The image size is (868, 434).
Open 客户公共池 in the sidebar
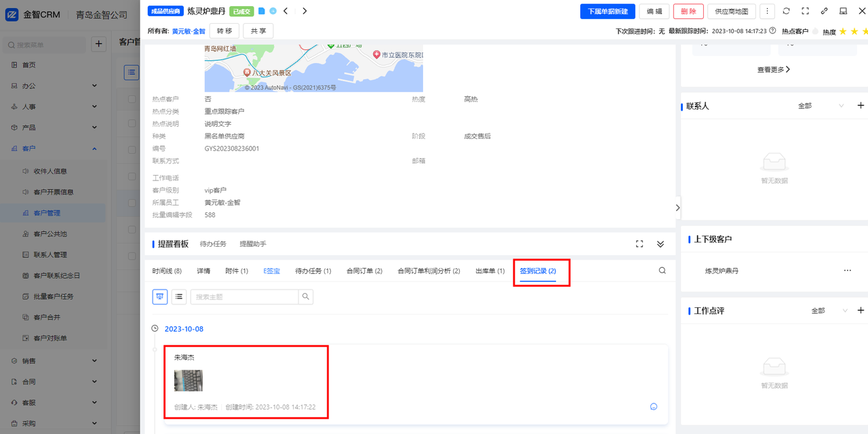click(x=50, y=234)
